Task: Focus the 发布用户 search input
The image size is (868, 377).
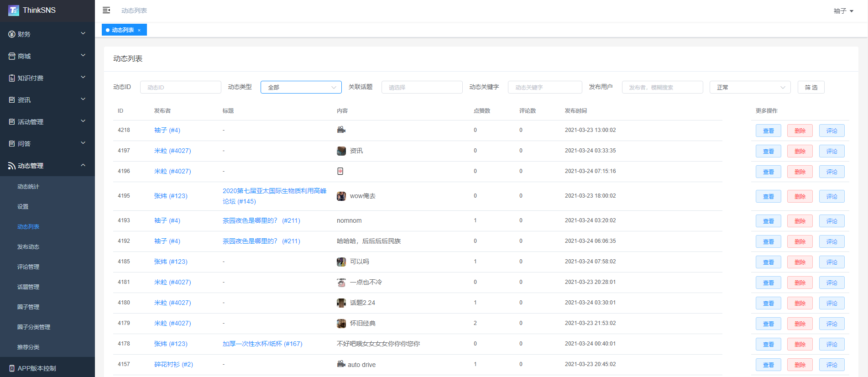Action: click(x=663, y=87)
